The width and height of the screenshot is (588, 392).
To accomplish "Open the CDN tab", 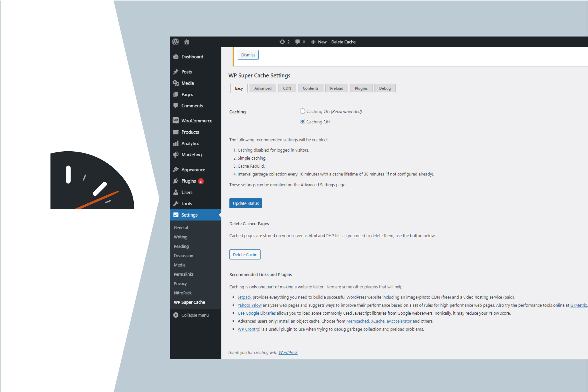I will [x=287, y=88].
